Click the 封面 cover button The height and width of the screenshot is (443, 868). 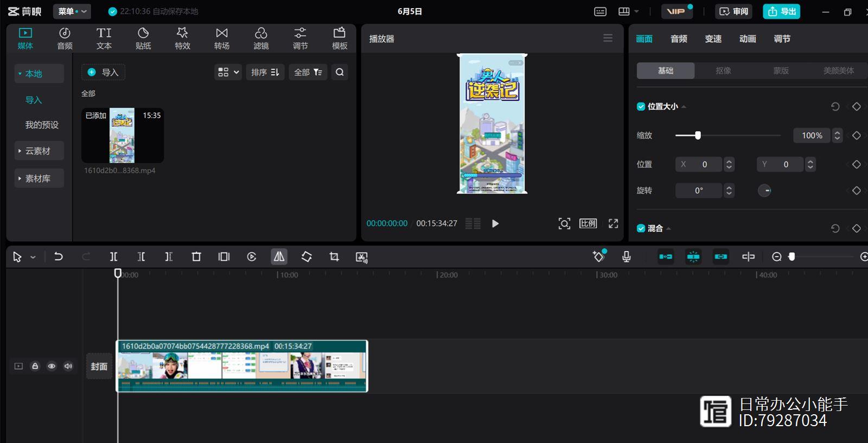point(99,366)
